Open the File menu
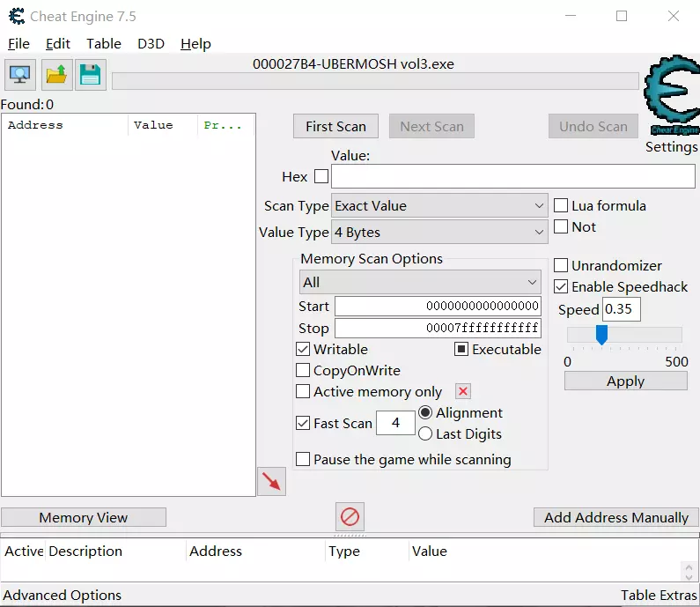This screenshot has width=700, height=607. point(18,44)
